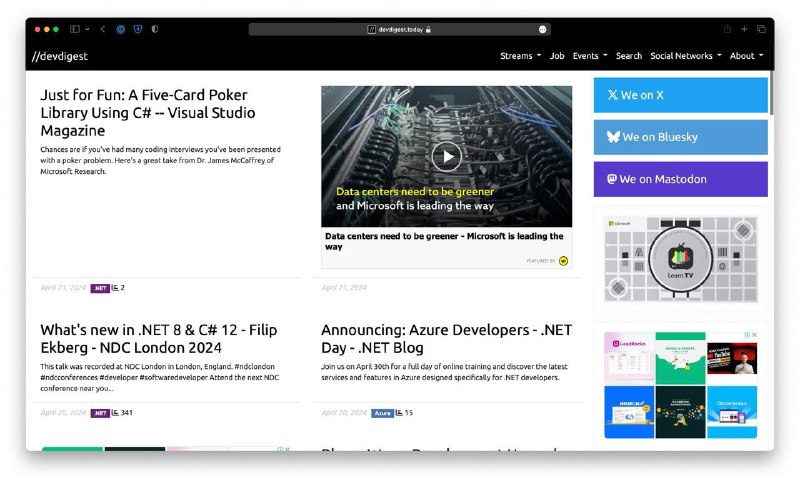Screen dimensions: 800x485
Task: Open a new tab with plus icon
Action: click(x=744, y=29)
